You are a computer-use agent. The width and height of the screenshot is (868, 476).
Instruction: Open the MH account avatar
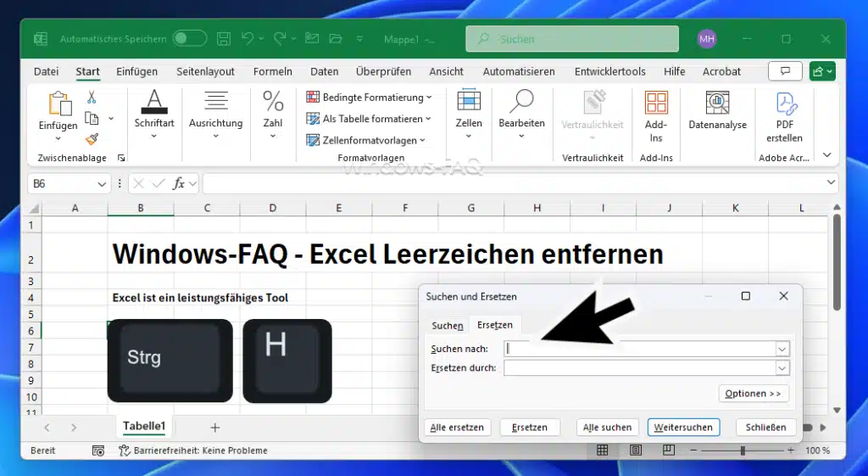tap(706, 39)
